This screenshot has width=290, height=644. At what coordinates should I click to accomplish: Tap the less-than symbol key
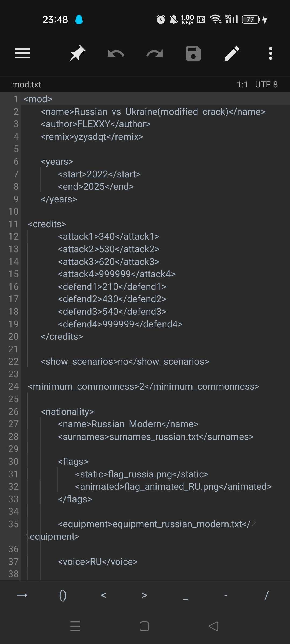pos(103,595)
